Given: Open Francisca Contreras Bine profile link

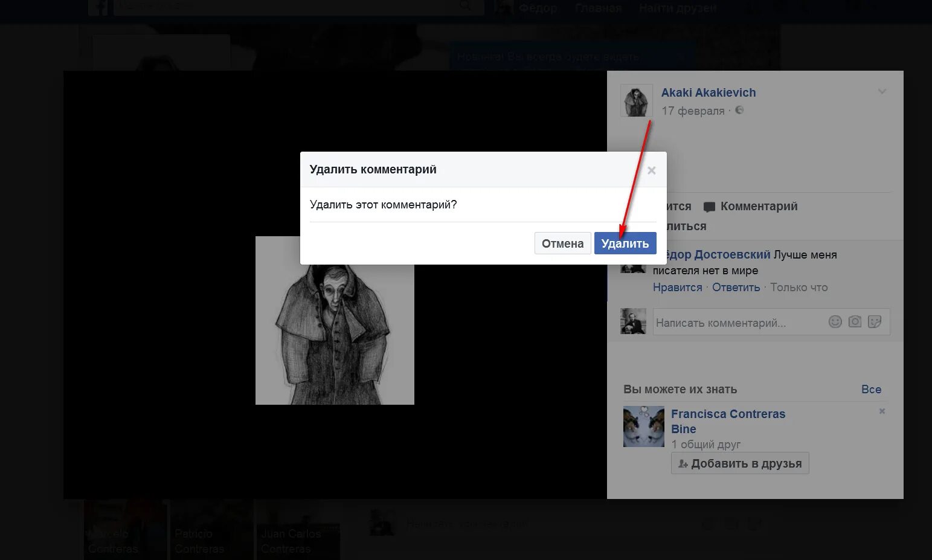Looking at the screenshot, I should click(728, 422).
